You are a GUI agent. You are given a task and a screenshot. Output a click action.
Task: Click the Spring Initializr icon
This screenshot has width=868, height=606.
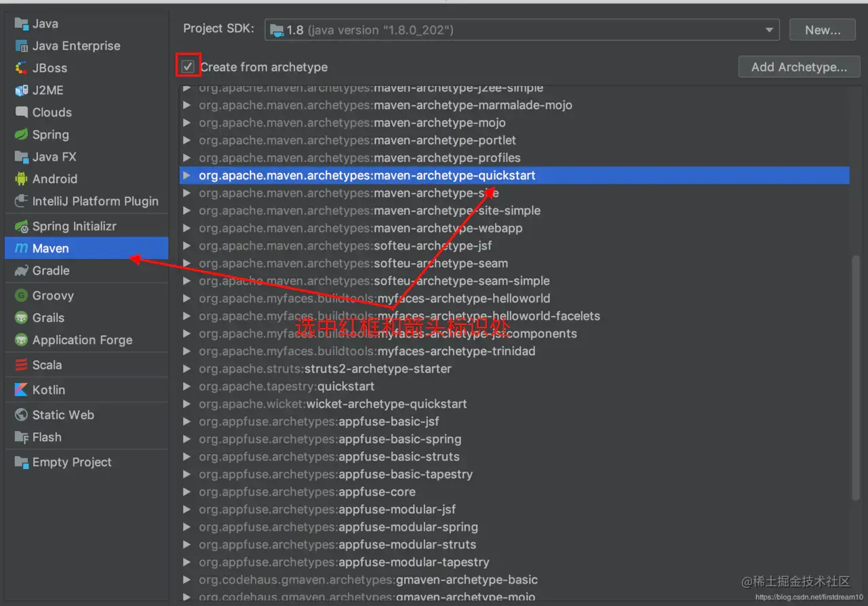(x=21, y=226)
